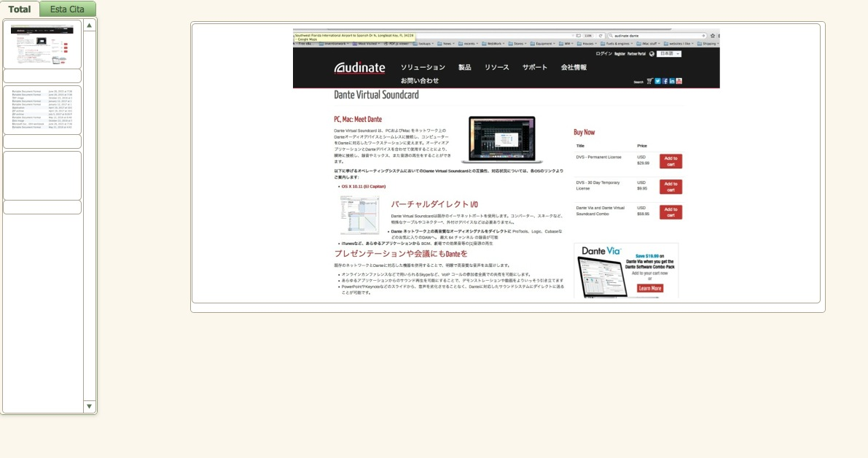Screen dimensions: 868x458
Task: Click the globe icon near language selector
Action: (652, 54)
